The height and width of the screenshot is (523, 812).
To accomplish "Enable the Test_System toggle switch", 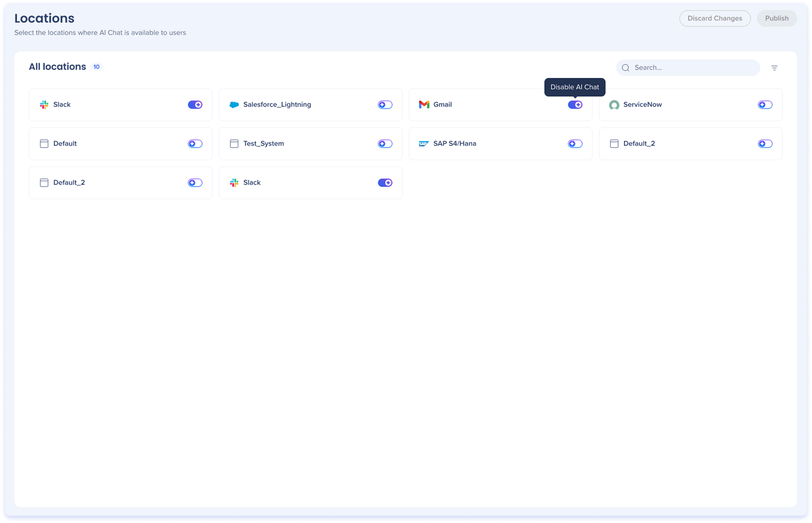I will (x=385, y=144).
